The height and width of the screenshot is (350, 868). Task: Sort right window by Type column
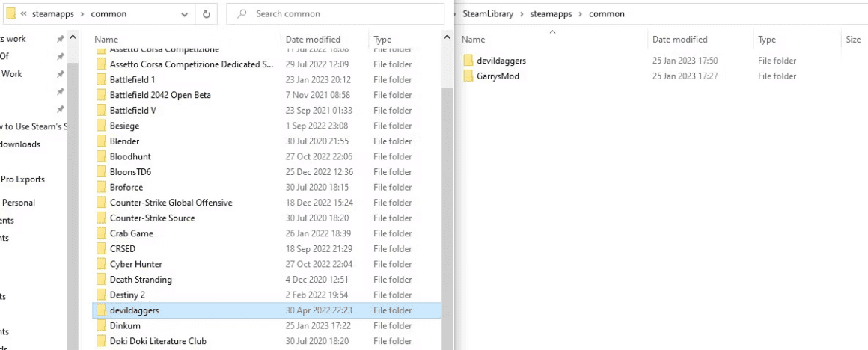(767, 39)
